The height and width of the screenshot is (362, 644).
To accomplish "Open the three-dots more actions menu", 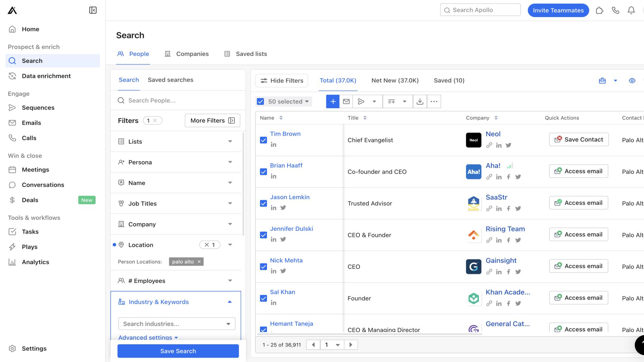I will [434, 102].
